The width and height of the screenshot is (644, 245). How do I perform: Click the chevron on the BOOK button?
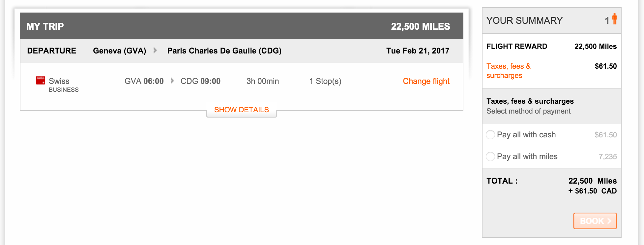(x=609, y=221)
